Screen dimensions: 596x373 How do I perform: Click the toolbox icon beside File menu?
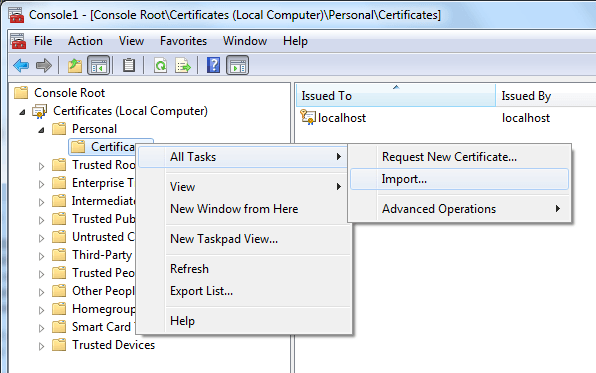tap(18, 41)
